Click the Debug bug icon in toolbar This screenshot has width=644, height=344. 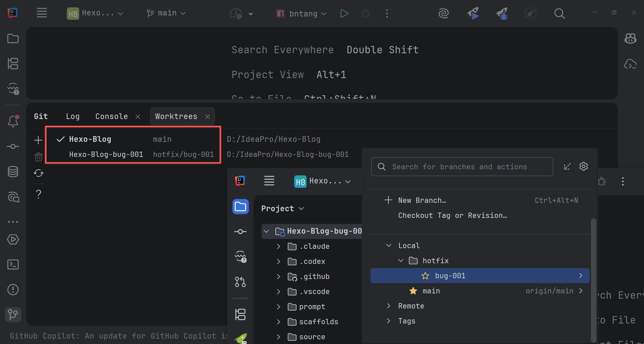(366, 13)
